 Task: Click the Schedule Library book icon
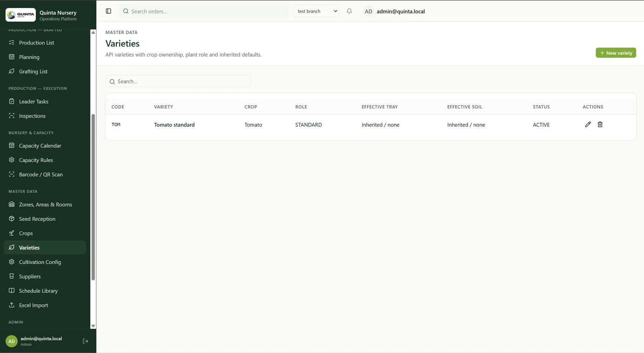[11, 290]
